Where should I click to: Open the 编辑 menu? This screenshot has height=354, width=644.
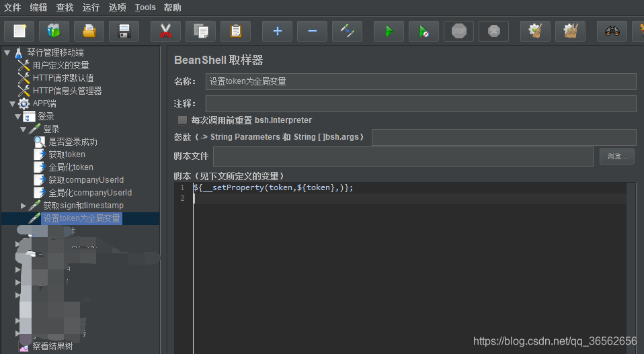point(38,7)
